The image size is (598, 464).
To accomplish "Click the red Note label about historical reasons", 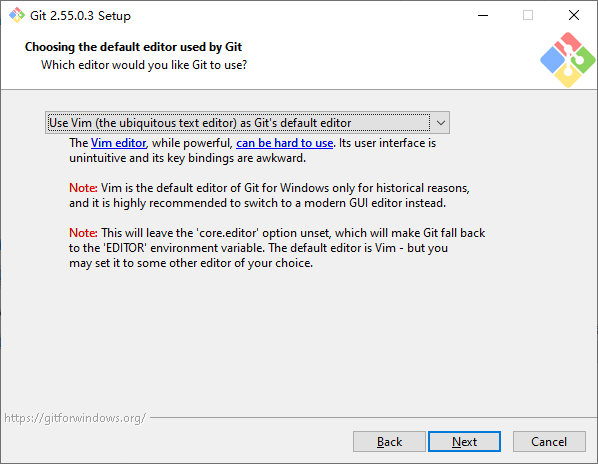I will [83, 188].
